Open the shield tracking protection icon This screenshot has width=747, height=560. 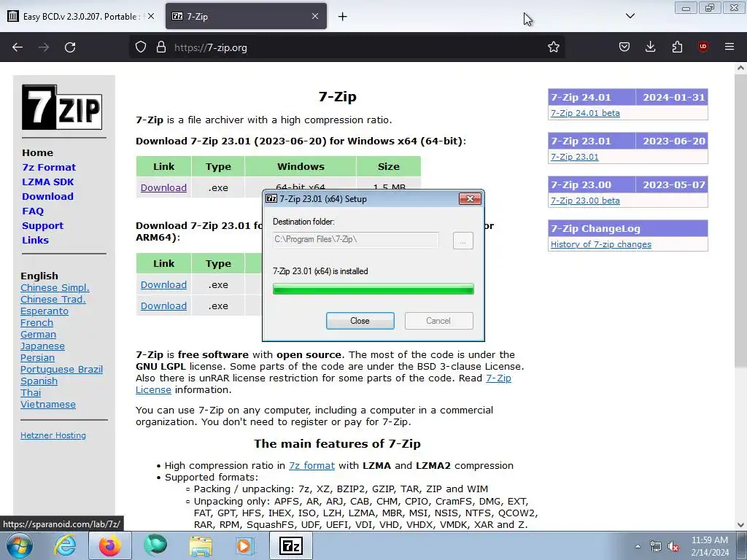[x=141, y=47]
